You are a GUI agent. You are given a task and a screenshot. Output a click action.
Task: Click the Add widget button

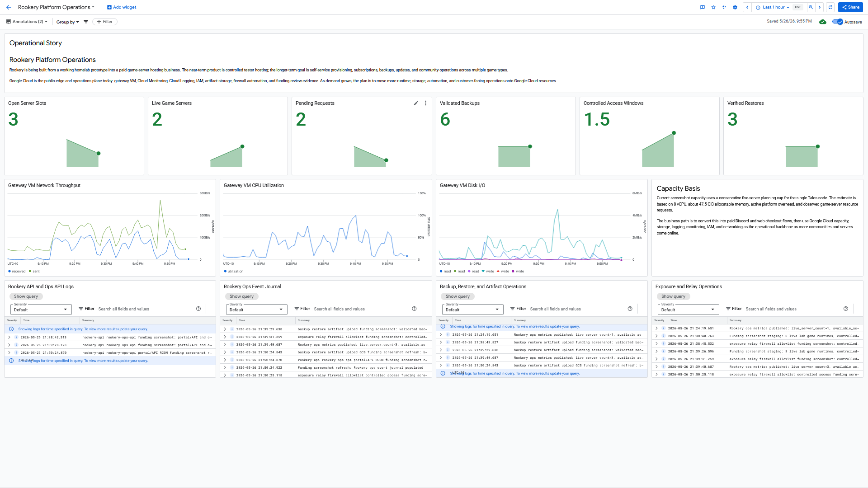[x=122, y=7]
